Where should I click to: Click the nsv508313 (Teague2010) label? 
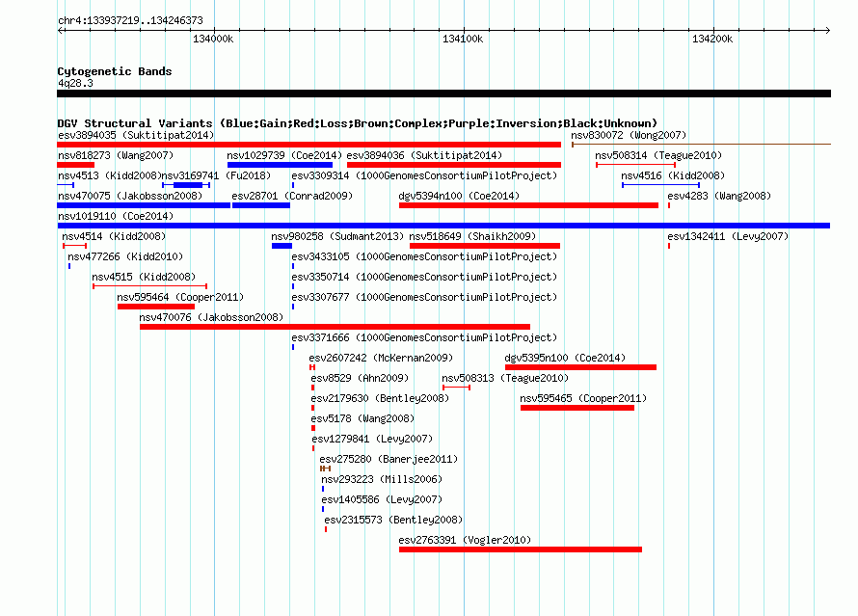(x=505, y=378)
